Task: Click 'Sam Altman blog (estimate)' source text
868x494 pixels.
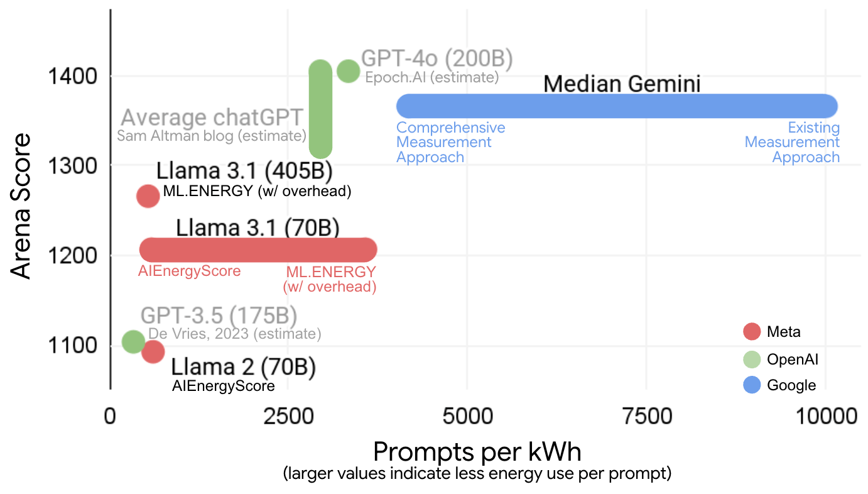Action: pos(212,136)
